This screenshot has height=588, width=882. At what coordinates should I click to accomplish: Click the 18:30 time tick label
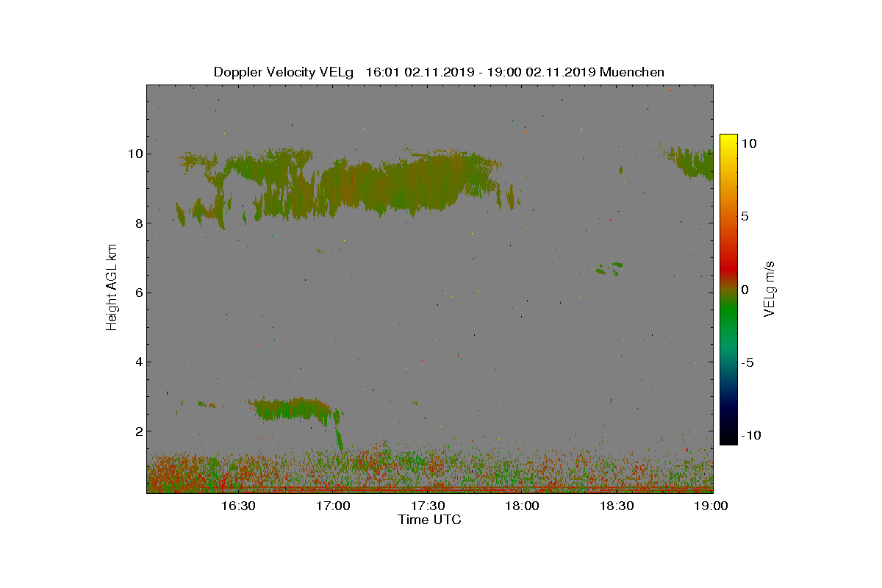617,506
